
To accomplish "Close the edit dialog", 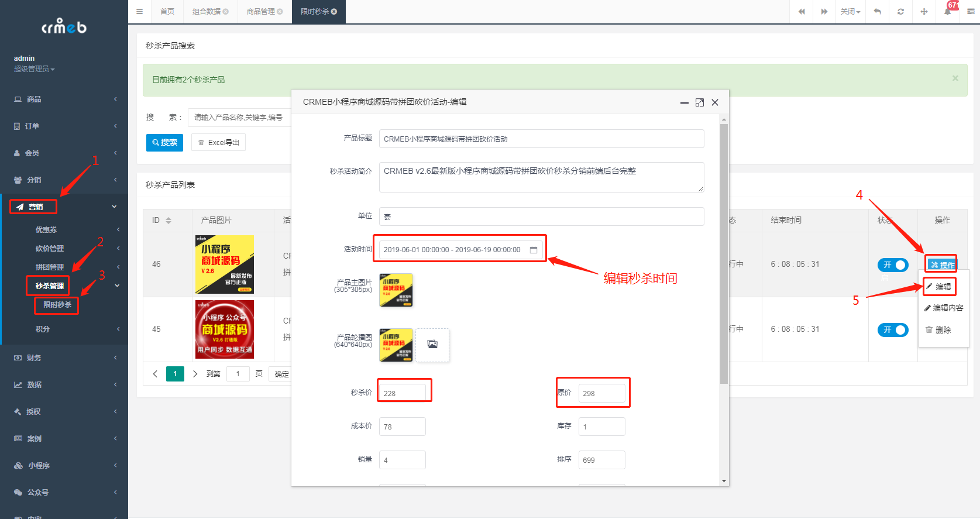I will (x=714, y=102).
